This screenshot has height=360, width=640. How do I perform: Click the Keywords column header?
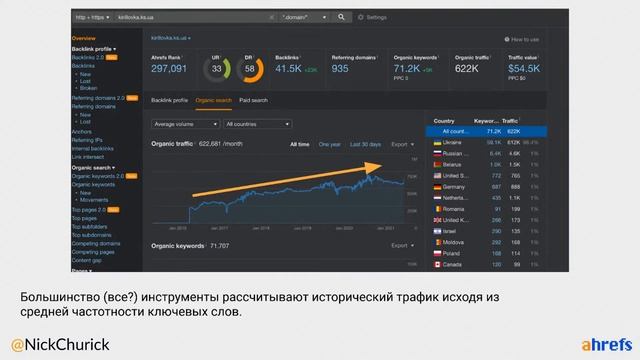coord(486,121)
